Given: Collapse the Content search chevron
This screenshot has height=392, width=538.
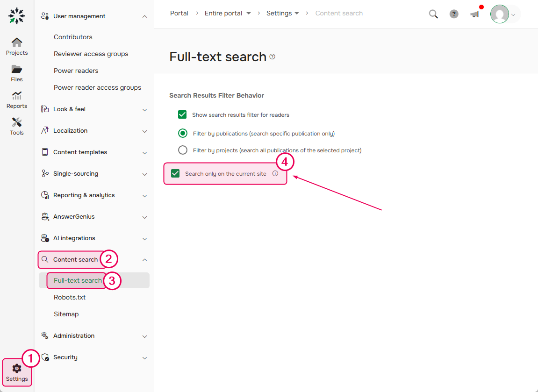Looking at the screenshot, I should (x=144, y=260).
